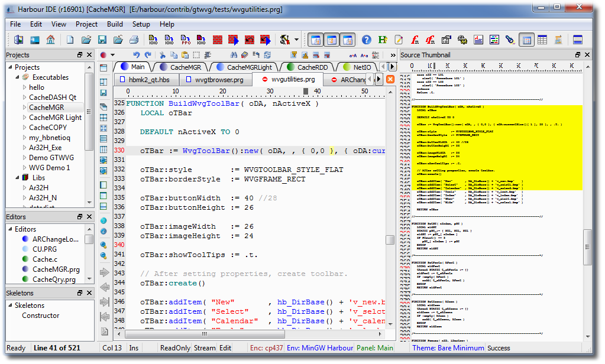Click the Print icon in toolbar
Image resolution: width=605 pixels, height=364 pixels.
point(134,40)
